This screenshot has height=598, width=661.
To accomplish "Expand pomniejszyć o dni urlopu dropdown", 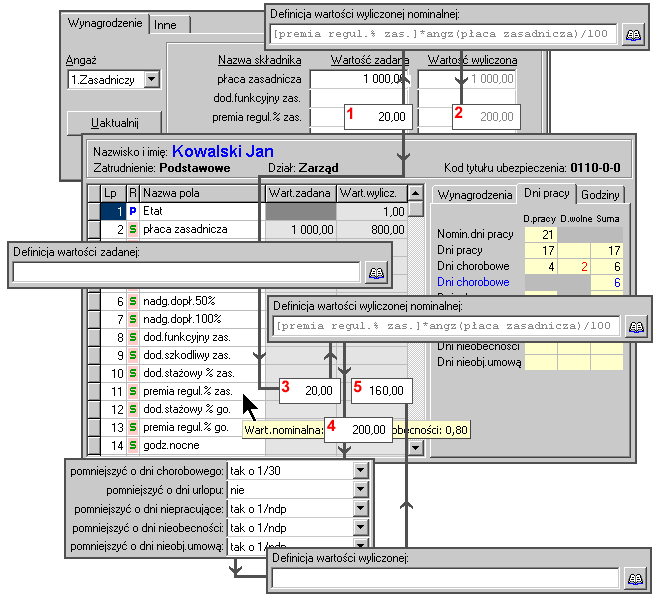I will [361, 490].
